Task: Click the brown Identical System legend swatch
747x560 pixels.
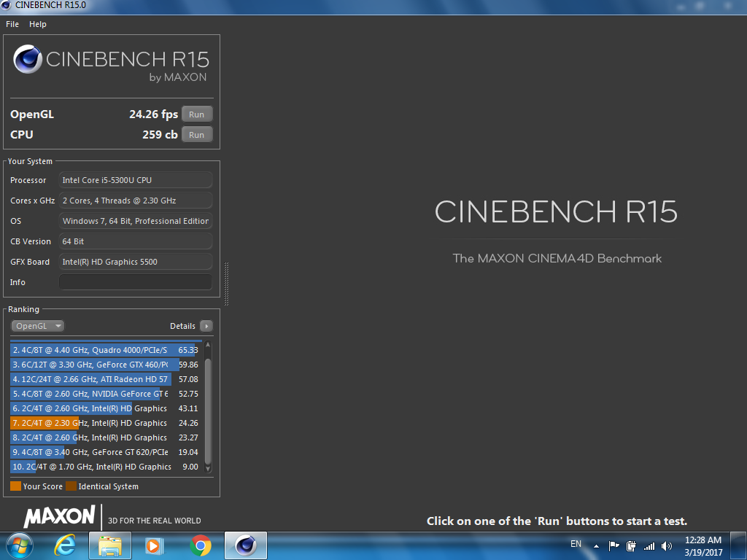Action: point(71,486)
